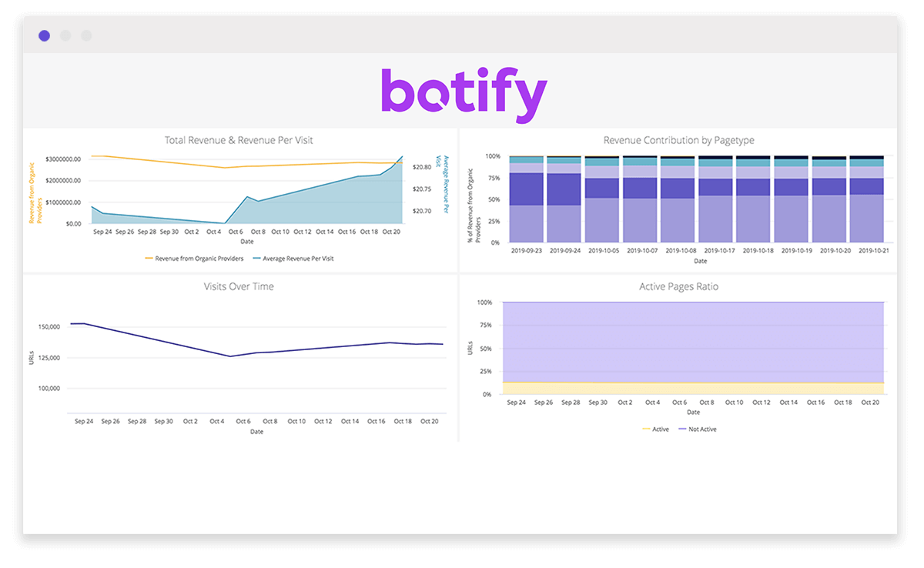
Task: Click the first gray dot in the window header
Action: point(65,35)
